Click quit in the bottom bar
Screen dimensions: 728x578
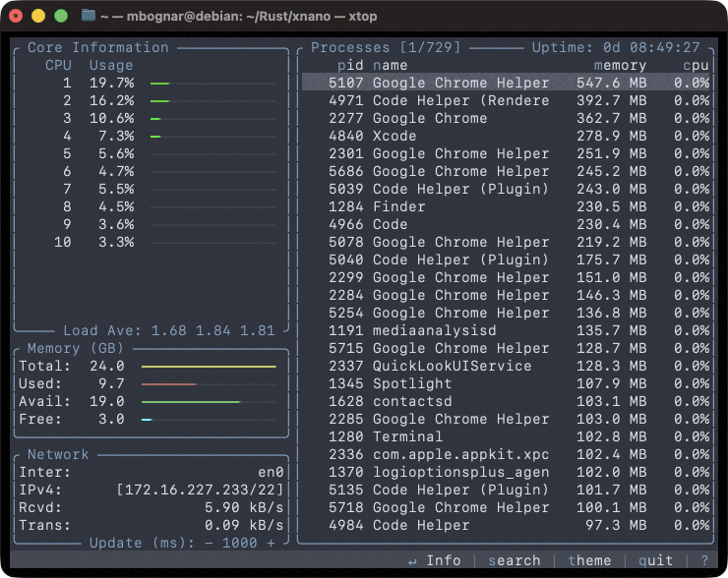pyautogui.click(x=655, y=560)
